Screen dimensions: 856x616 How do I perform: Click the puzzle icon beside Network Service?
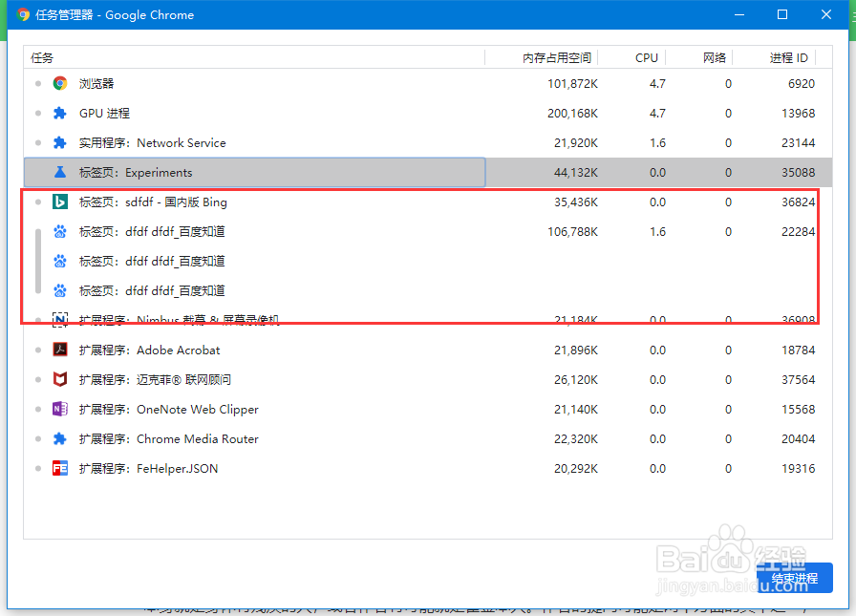click(x=60, y=142)
